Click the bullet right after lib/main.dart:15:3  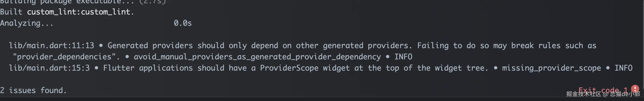[x=96, y=68]
